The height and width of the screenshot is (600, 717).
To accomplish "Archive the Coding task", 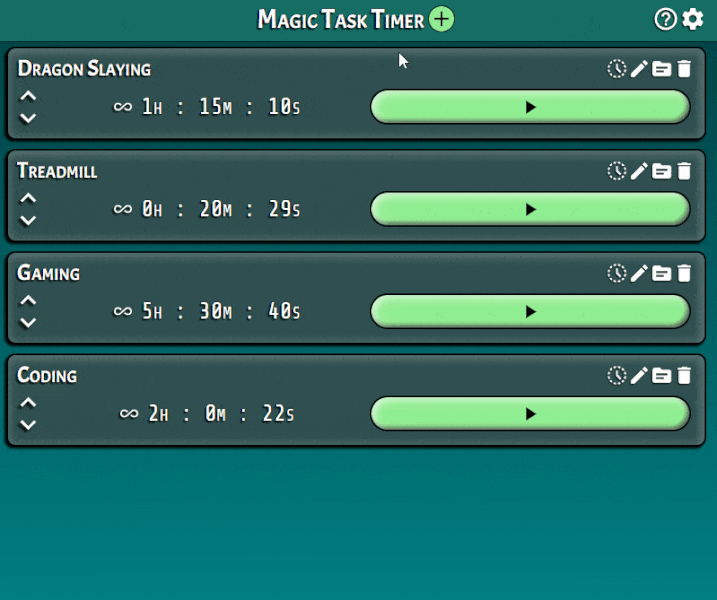I will coord(661,376).
